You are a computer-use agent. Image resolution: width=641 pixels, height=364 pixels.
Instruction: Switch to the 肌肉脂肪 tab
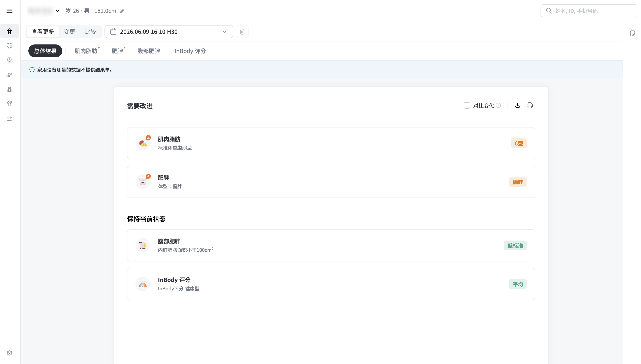pyautogui.click(x=86, y=51)
